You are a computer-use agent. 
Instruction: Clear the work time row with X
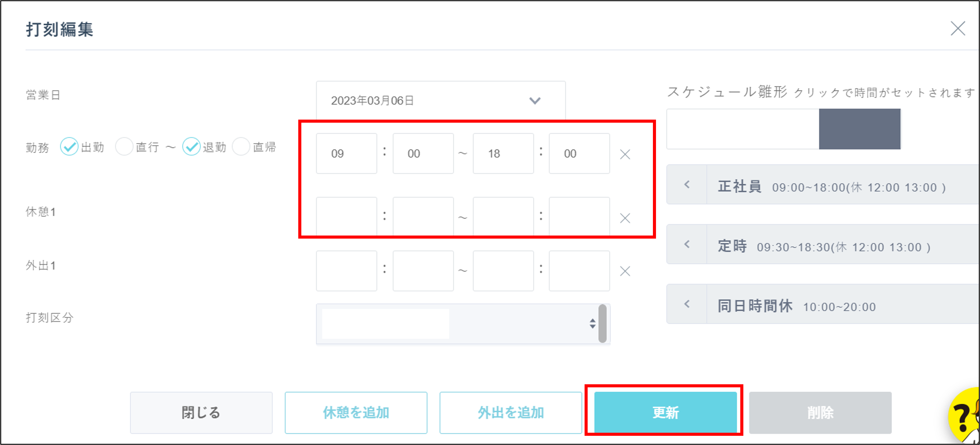pos(625,154)
